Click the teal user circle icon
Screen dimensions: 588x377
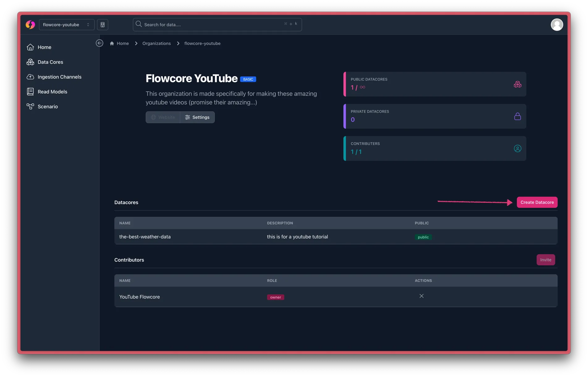(518, 148)
